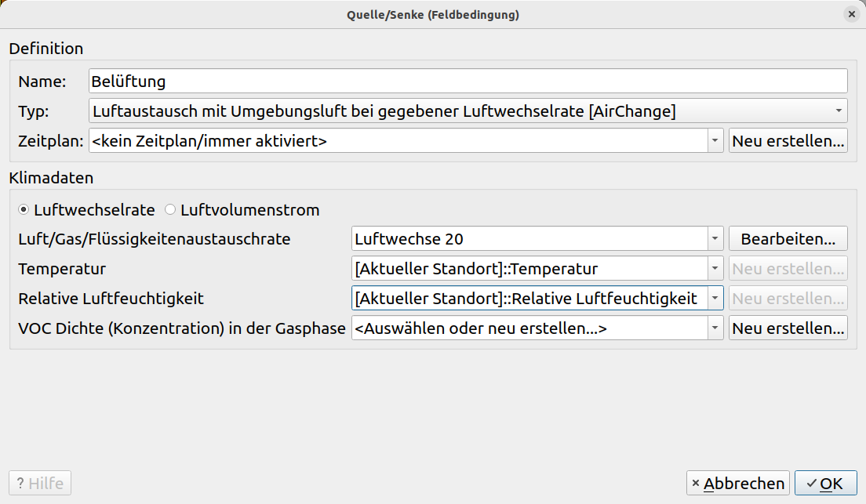Click the Zeitplan label

[x=51, y=141]
